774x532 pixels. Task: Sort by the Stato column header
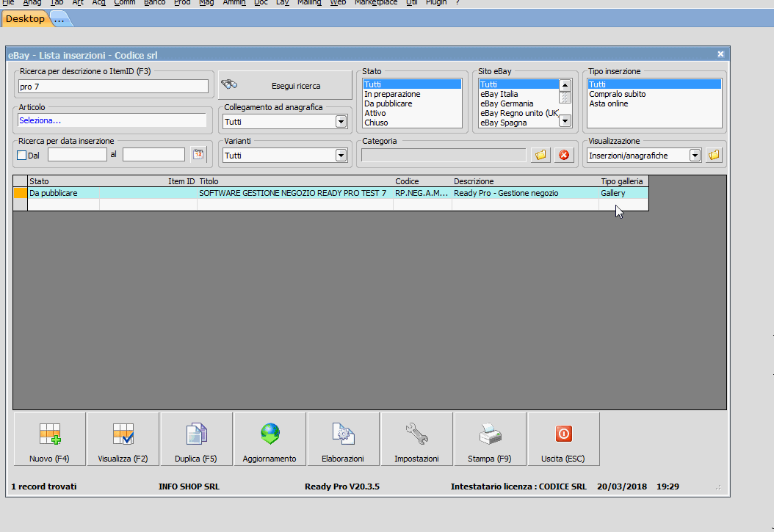(x=63, y=181)
